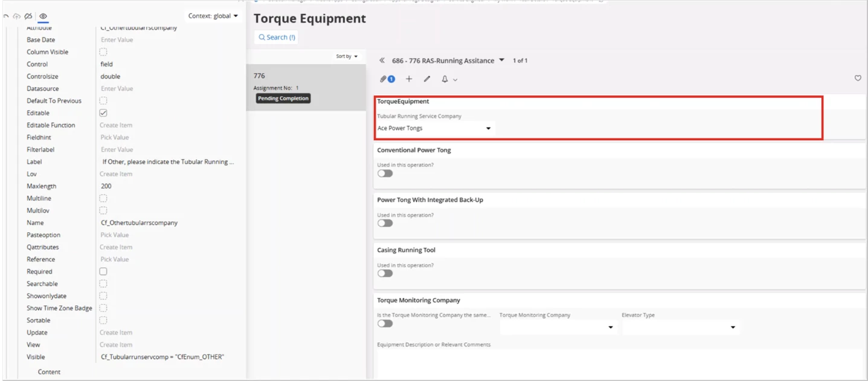The height and width of the screenshot is (381, 868).
Task: Click the Visible condition value
Action: [162, 357]
